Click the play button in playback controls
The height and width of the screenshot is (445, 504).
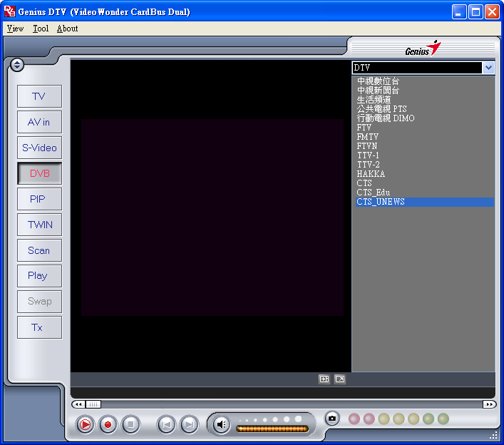pyautogui.click(x=85, y=425)
